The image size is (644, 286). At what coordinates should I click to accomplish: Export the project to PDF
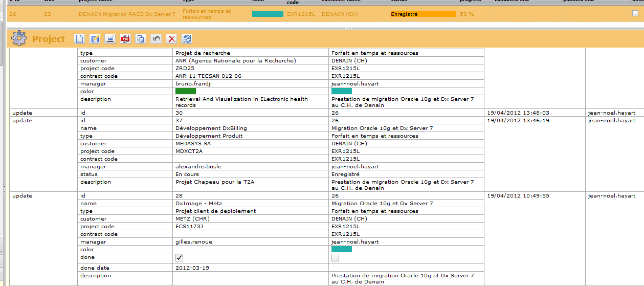[x=125, y=39]
